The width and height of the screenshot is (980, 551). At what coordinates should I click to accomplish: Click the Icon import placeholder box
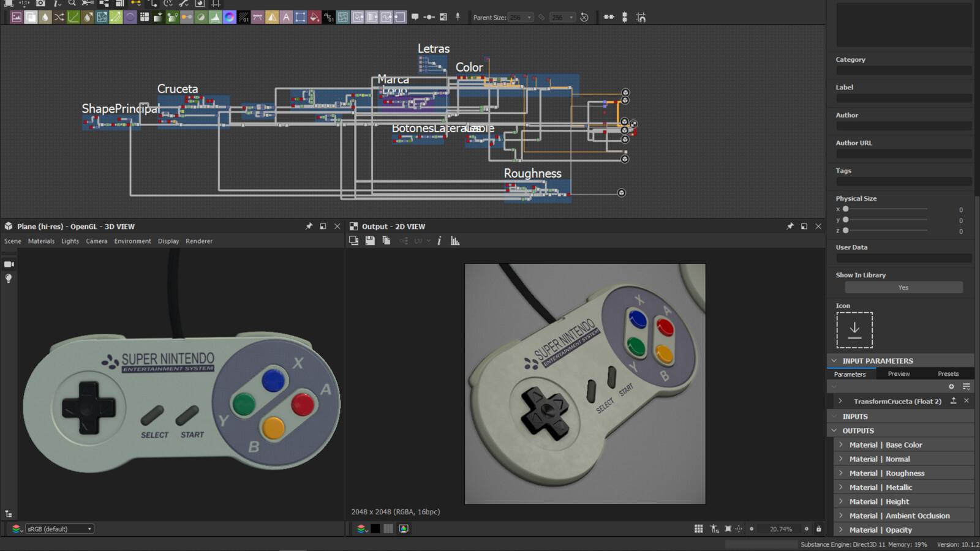click(x=854, y=330)
